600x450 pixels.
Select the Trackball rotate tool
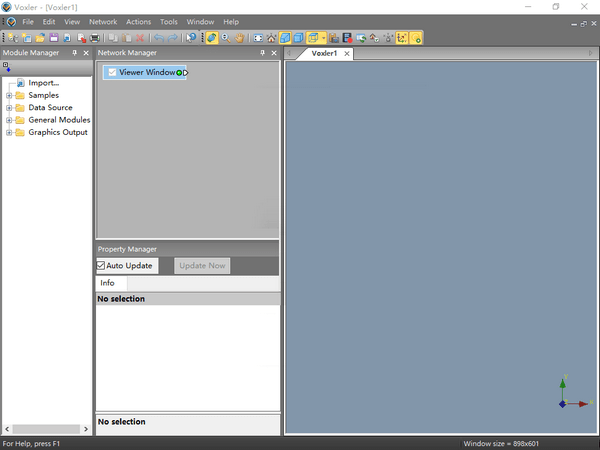click(x=212, y=38)
